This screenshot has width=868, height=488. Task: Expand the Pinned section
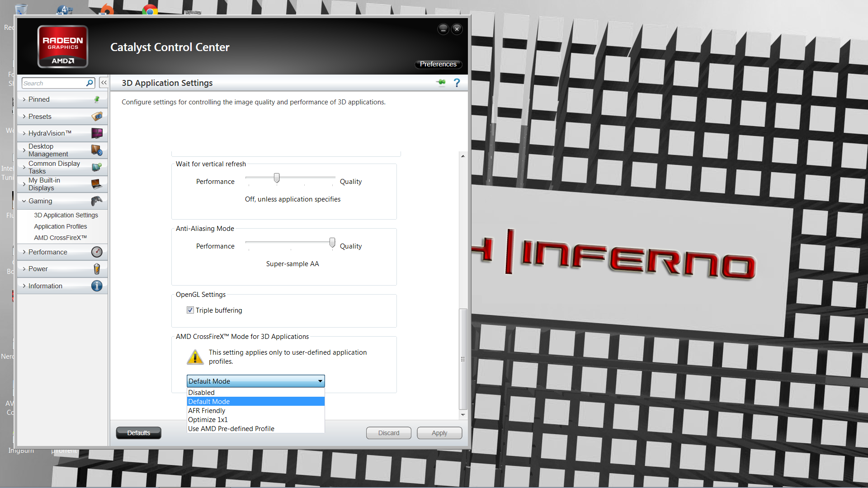click(x=24, y=99)
